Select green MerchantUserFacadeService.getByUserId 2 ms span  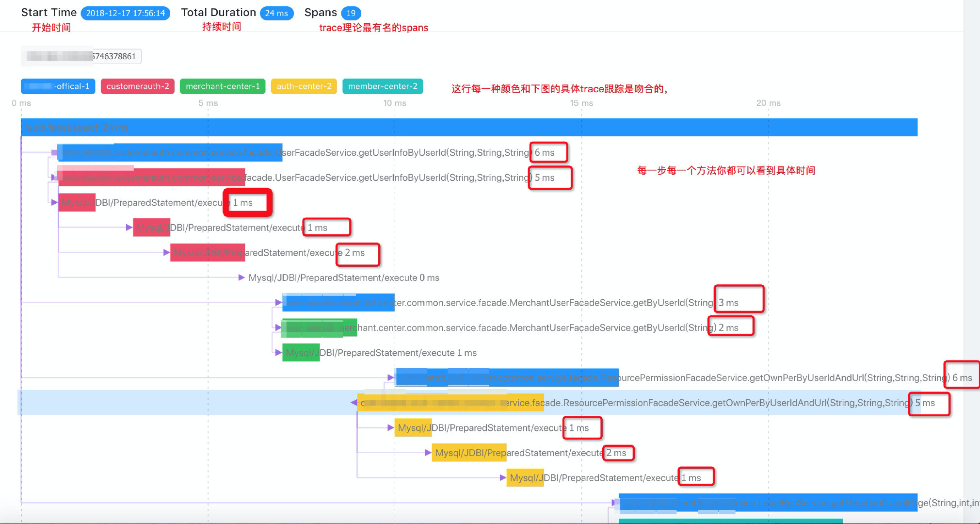tap(320, 328)
